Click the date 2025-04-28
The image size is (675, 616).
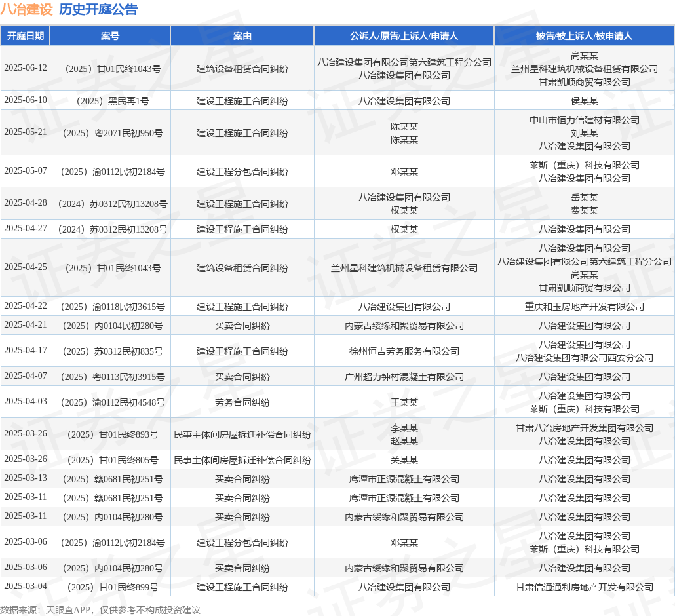(x=26, y=202)
